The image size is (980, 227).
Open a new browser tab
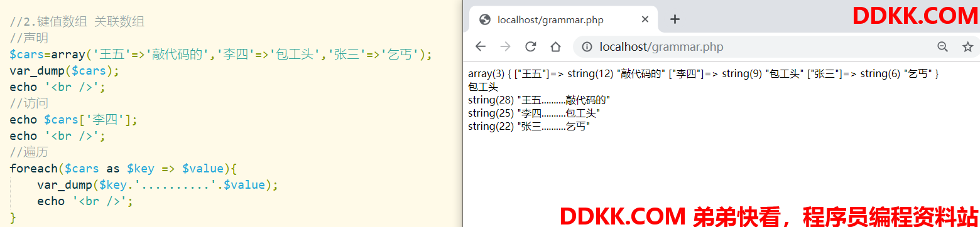675,19
